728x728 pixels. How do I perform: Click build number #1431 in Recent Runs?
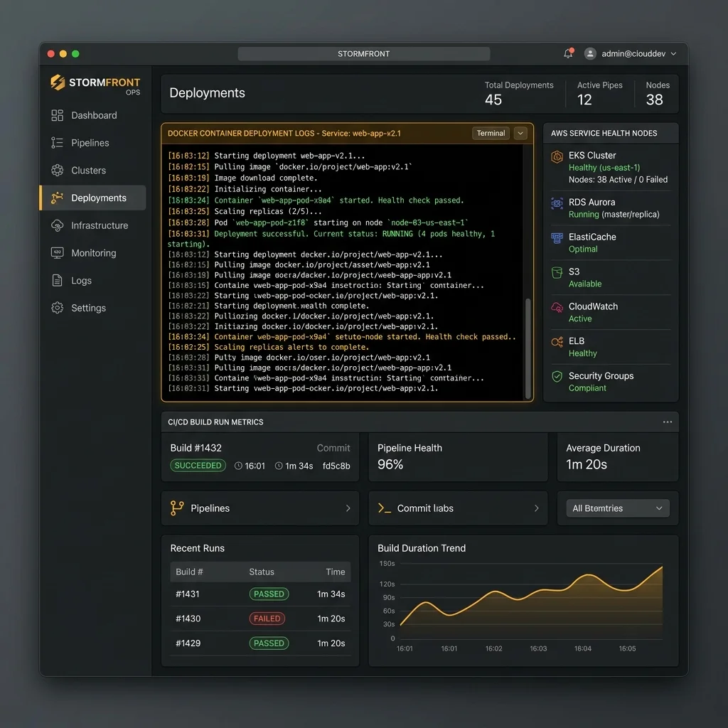188,594
